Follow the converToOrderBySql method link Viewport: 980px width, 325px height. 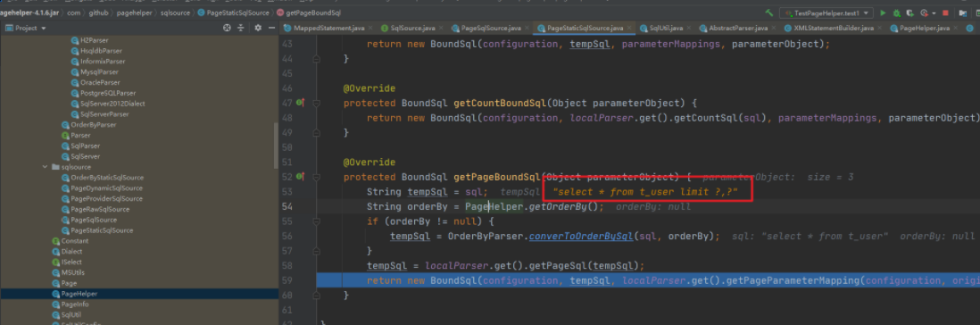click(581, 237)
